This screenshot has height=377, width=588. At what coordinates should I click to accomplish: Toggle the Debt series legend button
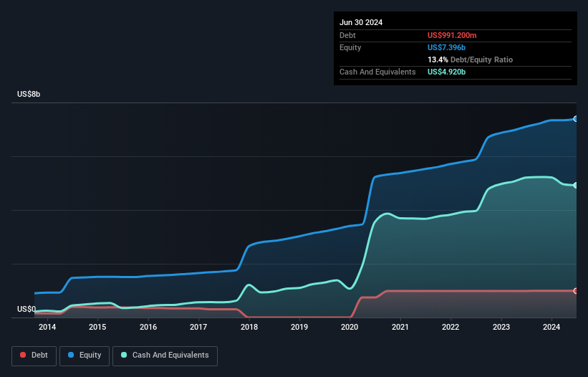click(34, 355)
